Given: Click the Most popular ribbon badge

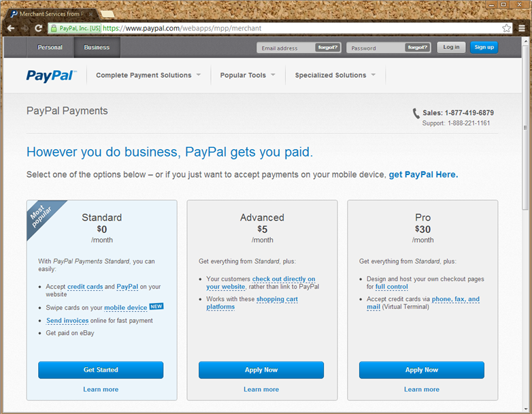Looking at the screenshot, I should pyautogui.click(x=41, y=216).
